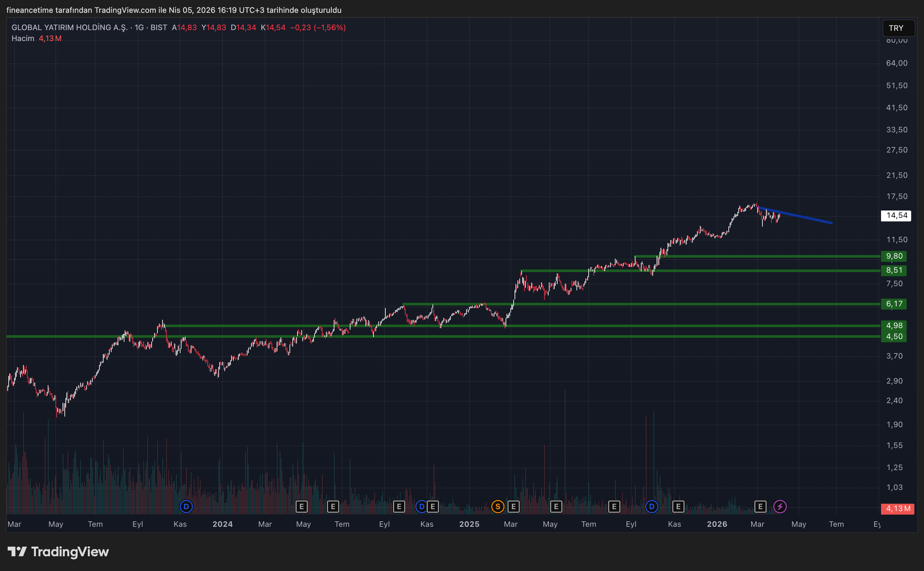Select the green support line labeled 9,80
This screenshot has width=924, height=571.
point(756,256)
